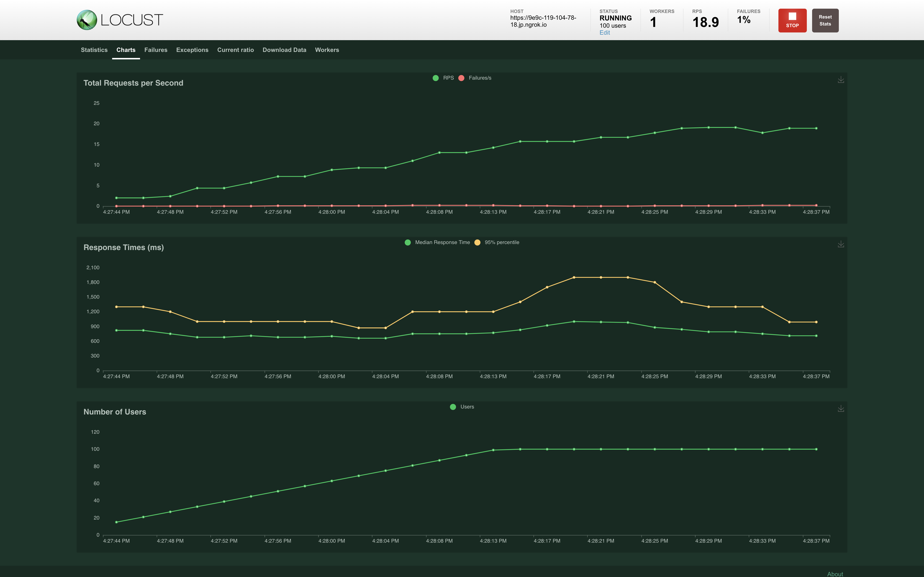The image size is (924, 577).
Task: Open the Exceptions tab
Action: pyautogui.click(x=192, y=50)
